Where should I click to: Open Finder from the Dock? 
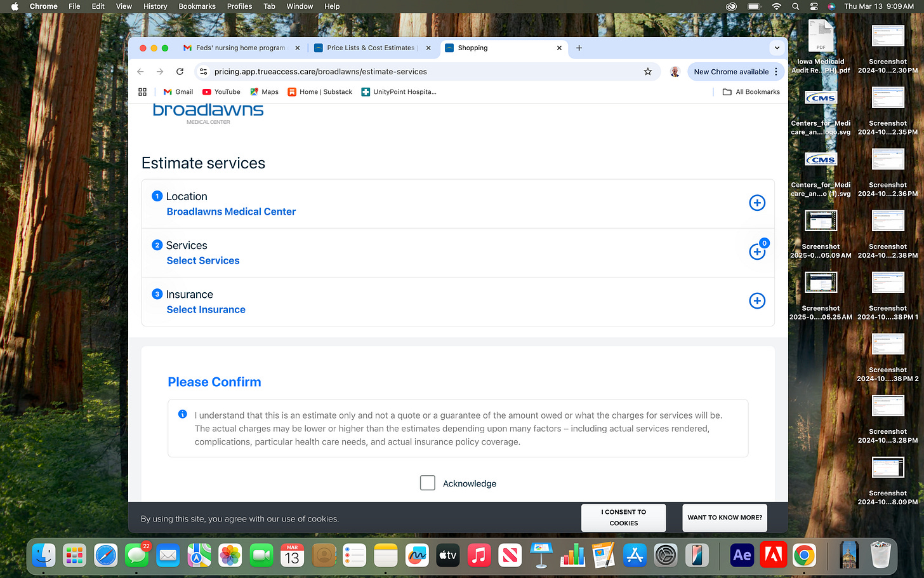point(44,556)
